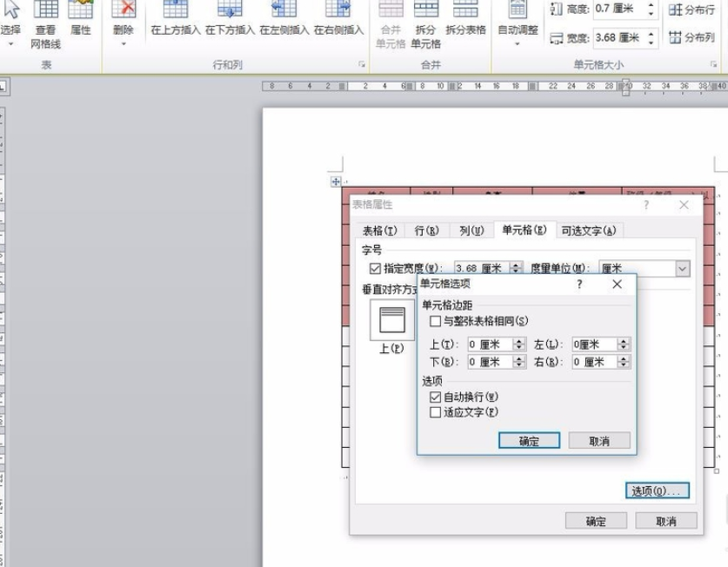Screen dimensions: 728x567
Task: Check 与整张表格相同(S)
Action: click(435, 321)
